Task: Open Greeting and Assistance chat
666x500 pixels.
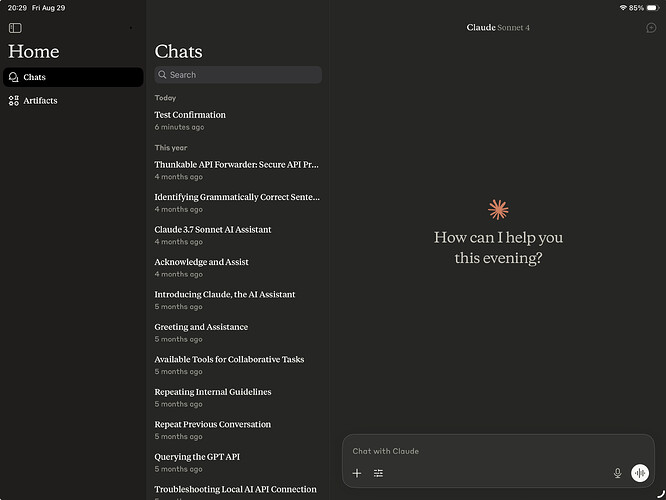Action: pos(238,333)
